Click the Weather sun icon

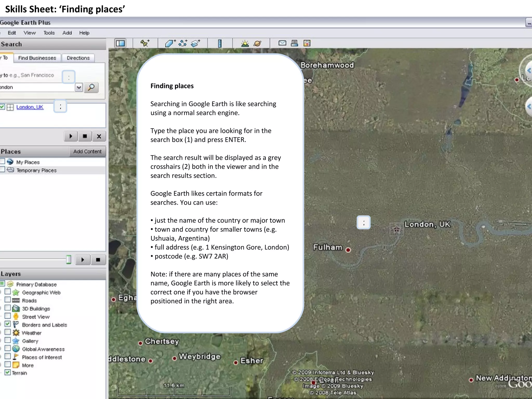[x=16, y=332]
